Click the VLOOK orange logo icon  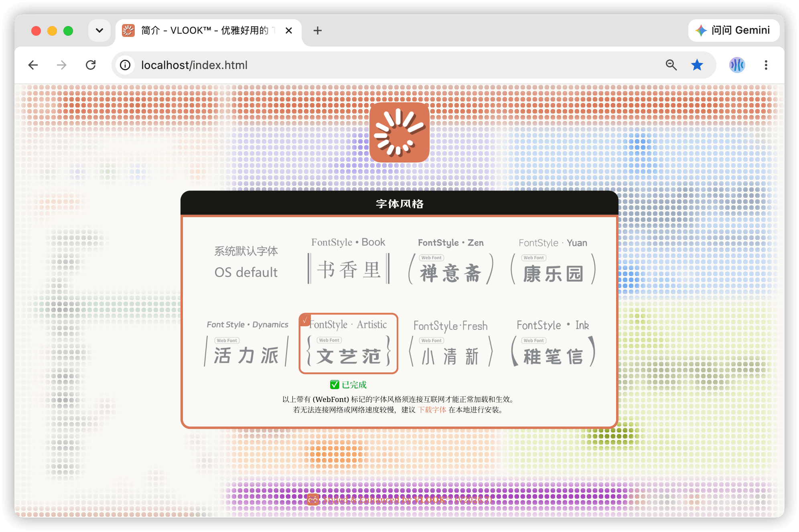[399, 132]
